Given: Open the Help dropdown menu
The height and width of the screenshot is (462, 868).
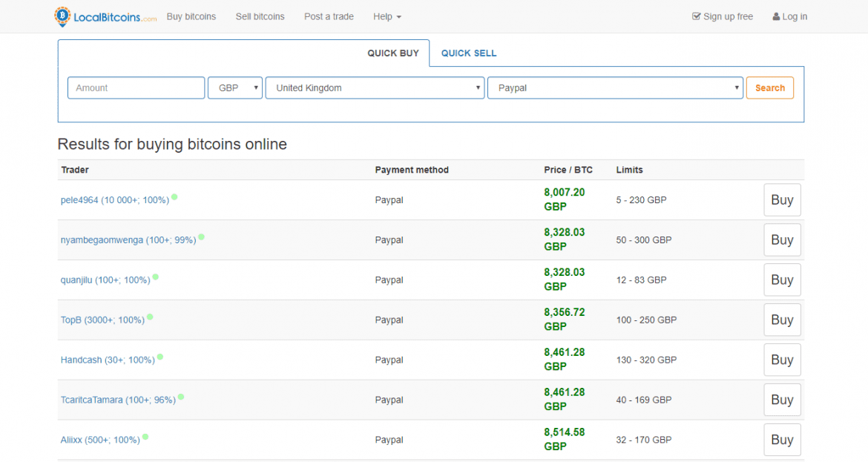Looking at the screenshot, I should coord(387,16).
